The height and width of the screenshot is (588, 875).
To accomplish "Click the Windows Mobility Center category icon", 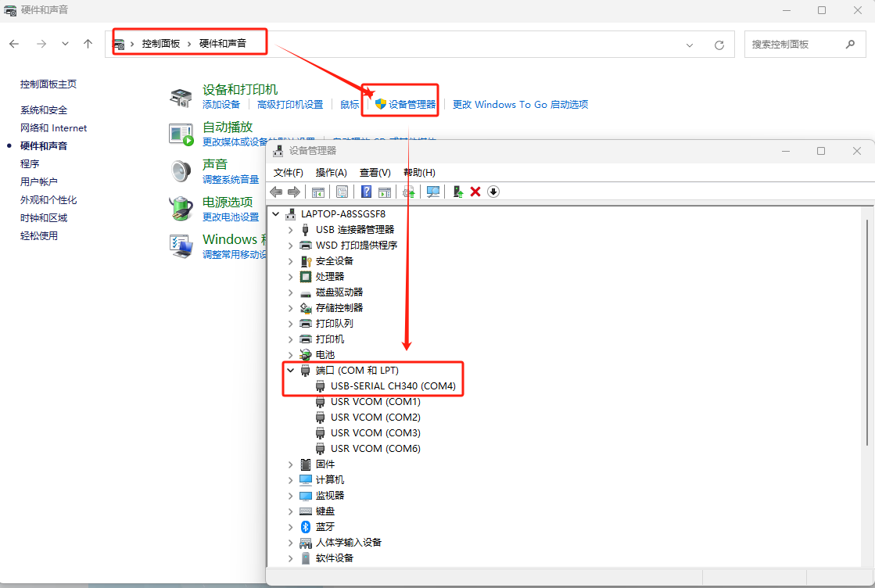I will (x=181, y=246).
